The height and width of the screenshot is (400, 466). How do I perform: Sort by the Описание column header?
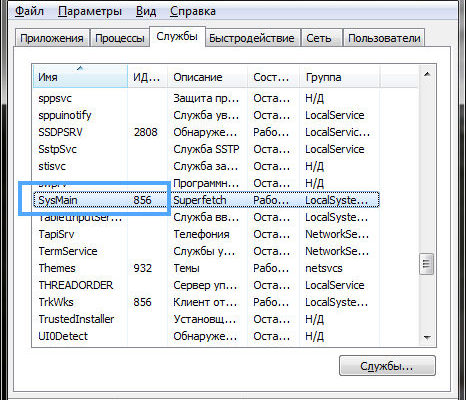tap(207, 77)
